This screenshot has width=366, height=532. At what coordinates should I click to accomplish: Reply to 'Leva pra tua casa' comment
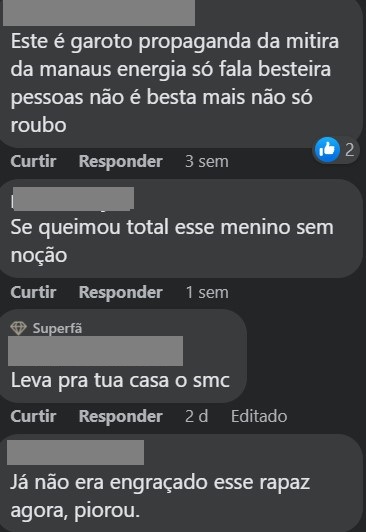[120, 416]
